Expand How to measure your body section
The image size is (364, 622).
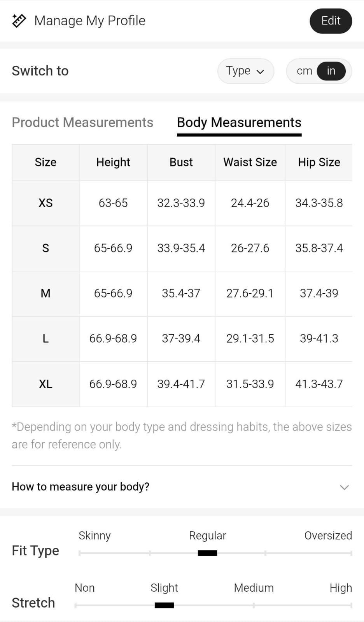coord(80,487)
